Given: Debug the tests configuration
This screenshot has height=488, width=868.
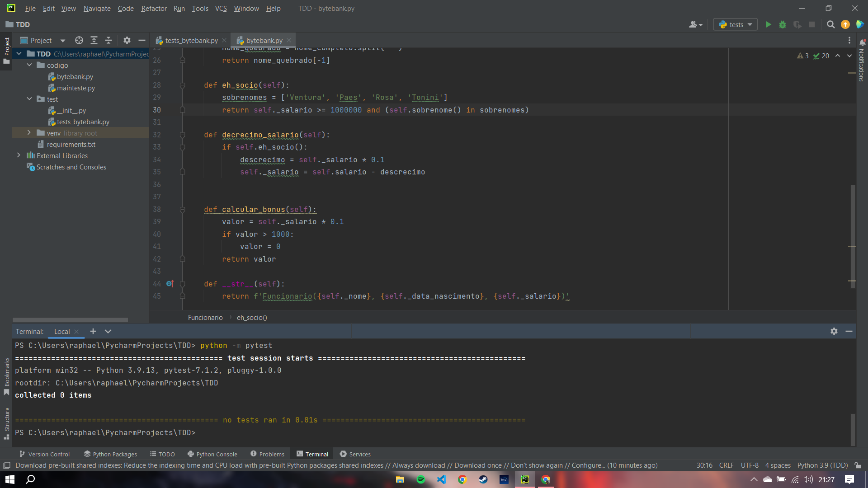Looking at the screenshot, I should pyautogui.click(x=783, y=24).
